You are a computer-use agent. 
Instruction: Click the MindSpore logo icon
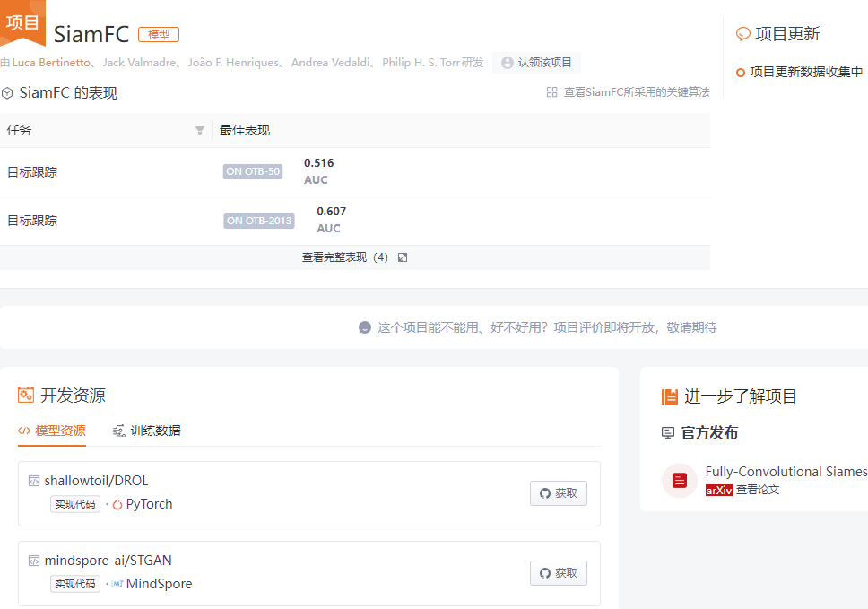click(x=117, y=584)
